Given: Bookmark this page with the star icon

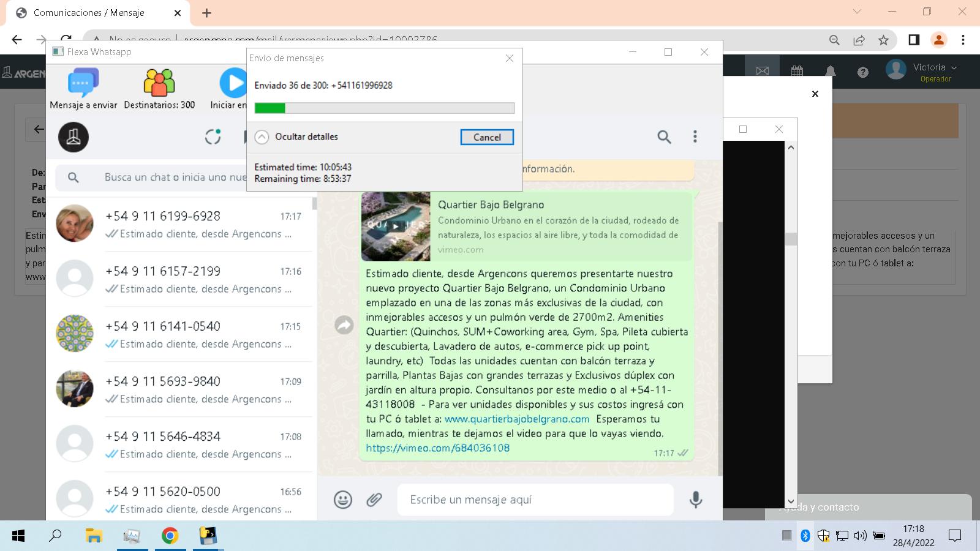Looking at the screenshot, I should point(883,40).
